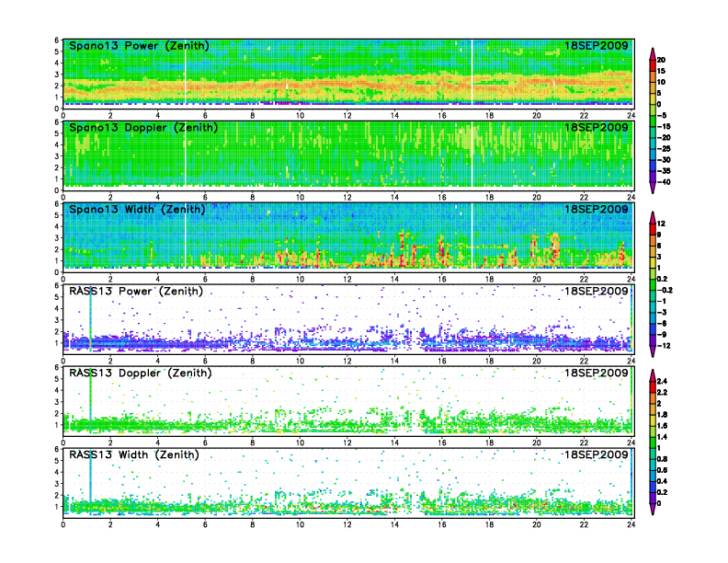The width and height of the screenshot is (728, 563).
Task: Click inside the RASS13 Width plot area
Action: [348, 482]
